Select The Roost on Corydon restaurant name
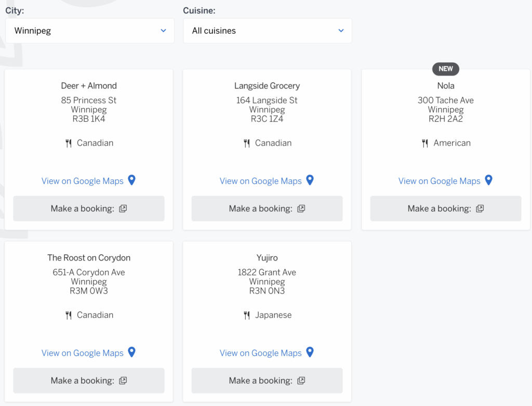This screenshot has height=406, width=532. (89, 258)
